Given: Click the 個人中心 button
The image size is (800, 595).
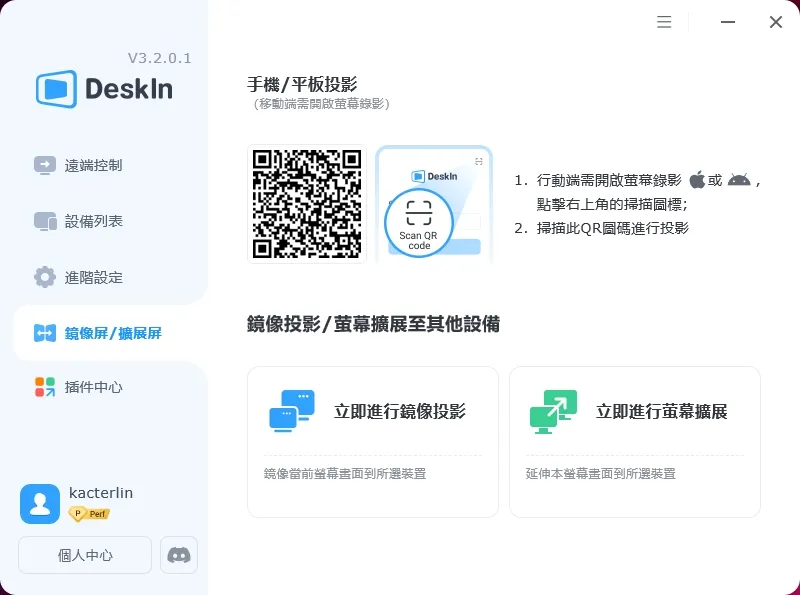Looking at the screenshot, I should [85, 555].
